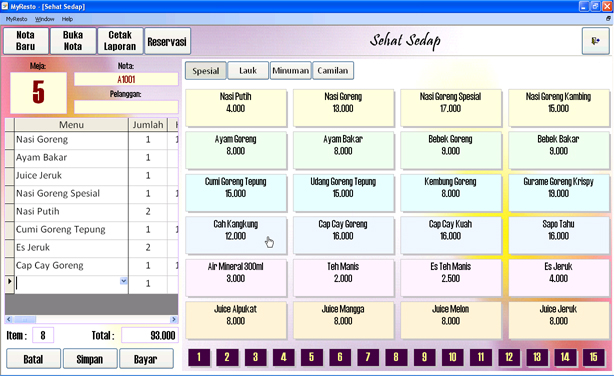Open the Reservasi button
This screenshot has width=614, height=376.
tap(167, 41)
